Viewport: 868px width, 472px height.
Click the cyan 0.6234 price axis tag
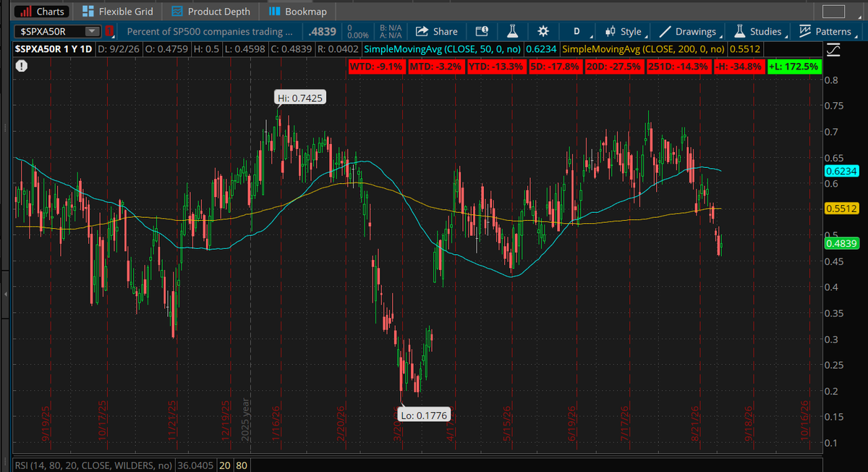pyautogui.click(x=841, y=172)
